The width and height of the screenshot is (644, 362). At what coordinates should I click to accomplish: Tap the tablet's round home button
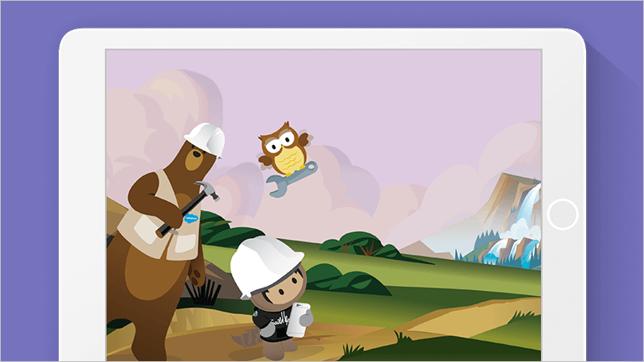coord(563,215)
